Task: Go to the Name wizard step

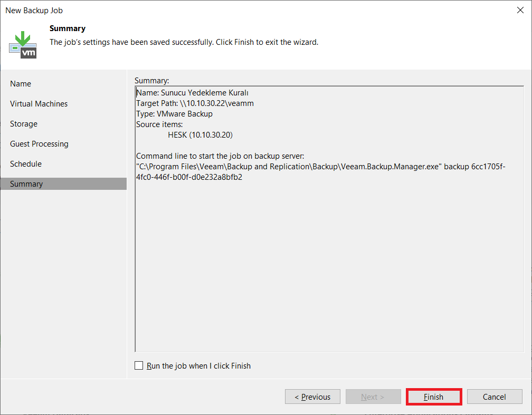Action: [x=21, y=84]
